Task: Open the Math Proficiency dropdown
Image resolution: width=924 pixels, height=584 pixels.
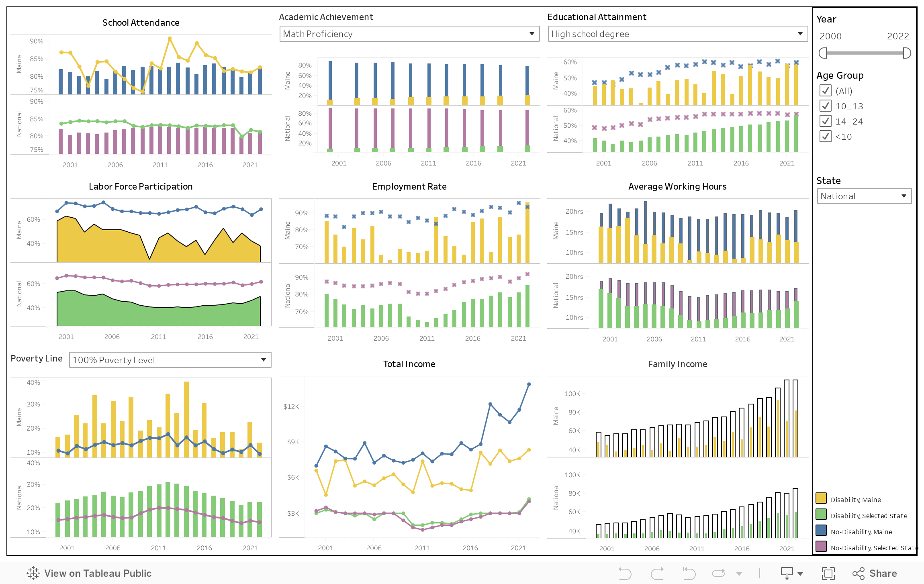Action: [409, 34]
